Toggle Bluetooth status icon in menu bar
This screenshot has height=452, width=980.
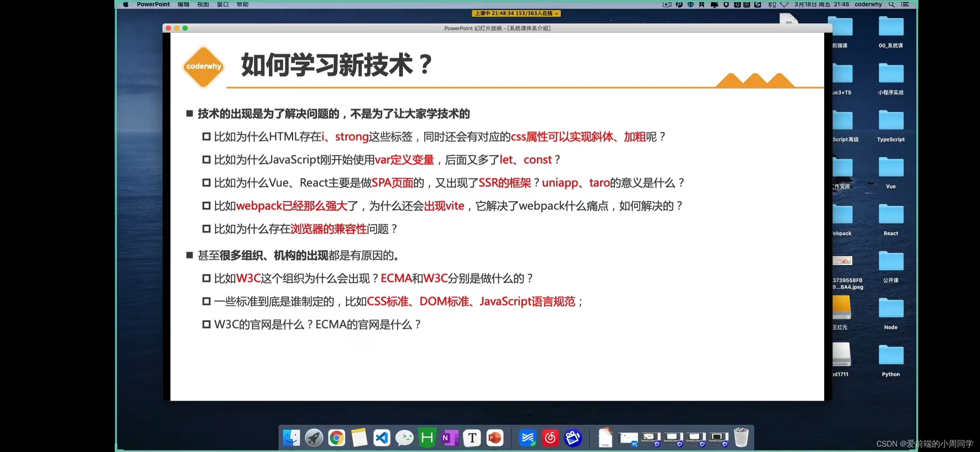(771, 5)
